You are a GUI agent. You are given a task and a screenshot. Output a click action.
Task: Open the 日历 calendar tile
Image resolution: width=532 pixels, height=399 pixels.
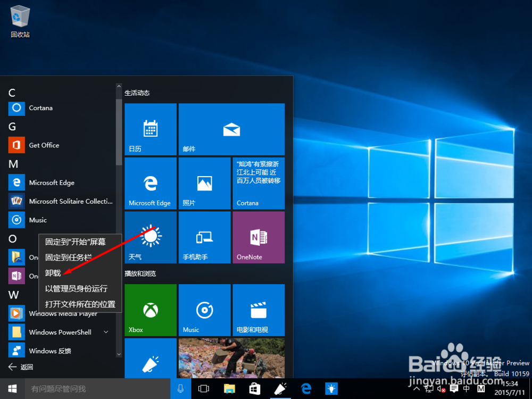tap(151, 129)
